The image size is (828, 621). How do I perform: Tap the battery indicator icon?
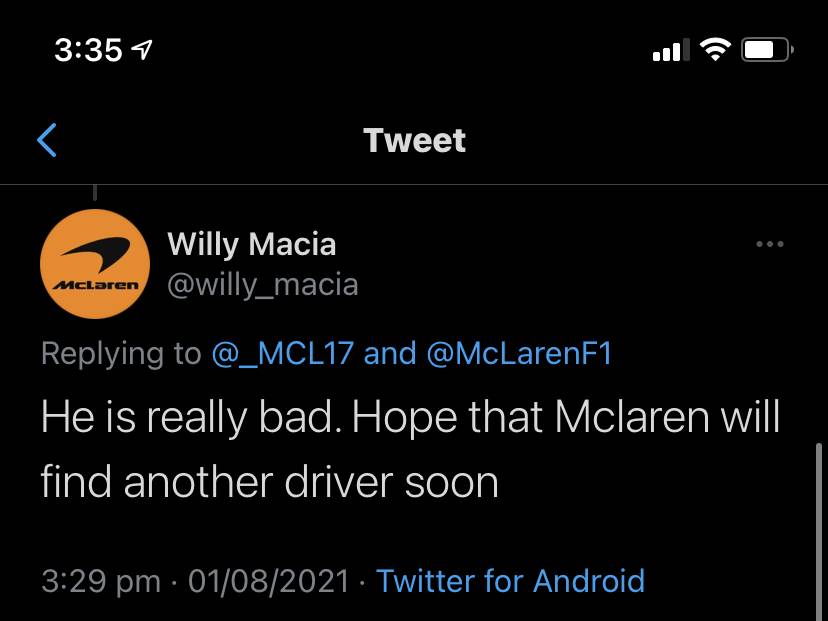tap(767, 50)
